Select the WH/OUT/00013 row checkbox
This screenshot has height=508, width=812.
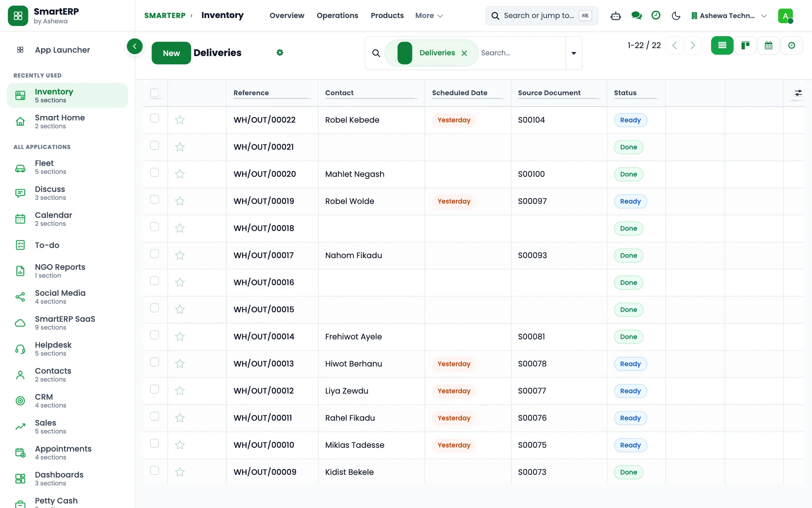point(155,362)
